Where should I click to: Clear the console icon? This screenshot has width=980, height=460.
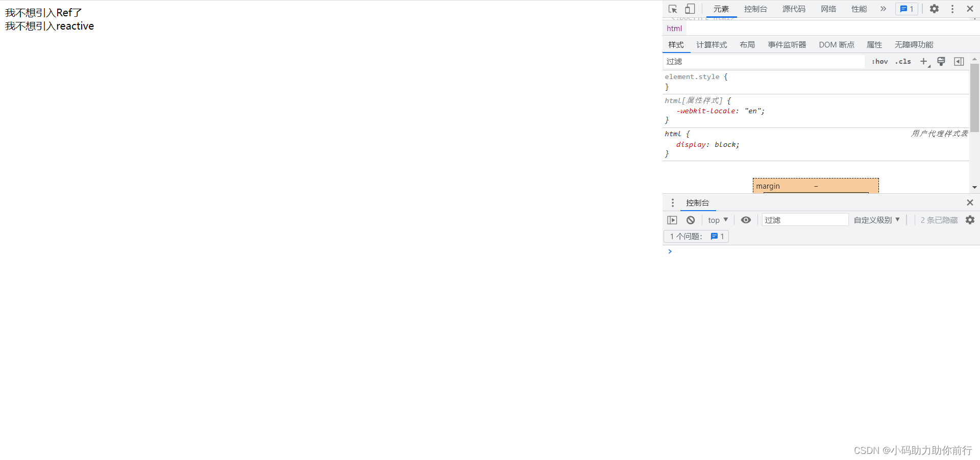click(691, 220)
